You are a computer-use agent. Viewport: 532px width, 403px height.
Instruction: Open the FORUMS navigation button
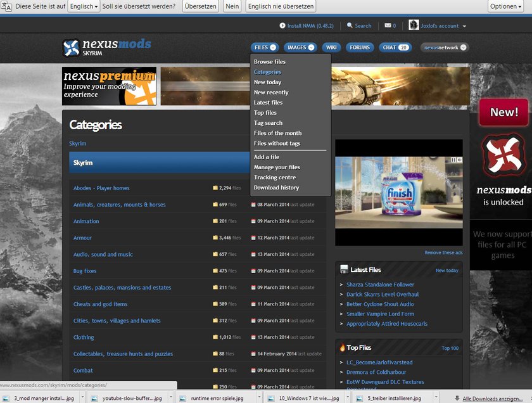pyautogui.click(x=360, y=48)
